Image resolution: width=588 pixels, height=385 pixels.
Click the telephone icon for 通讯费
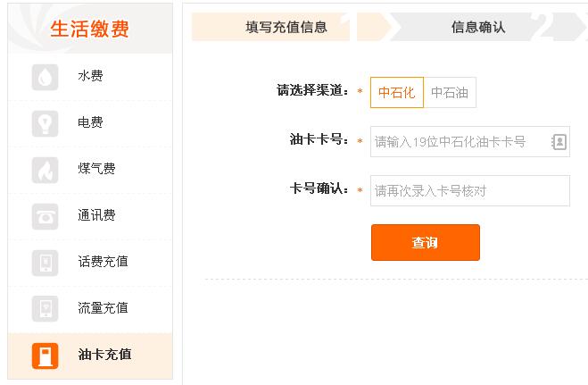click(45, 216)
